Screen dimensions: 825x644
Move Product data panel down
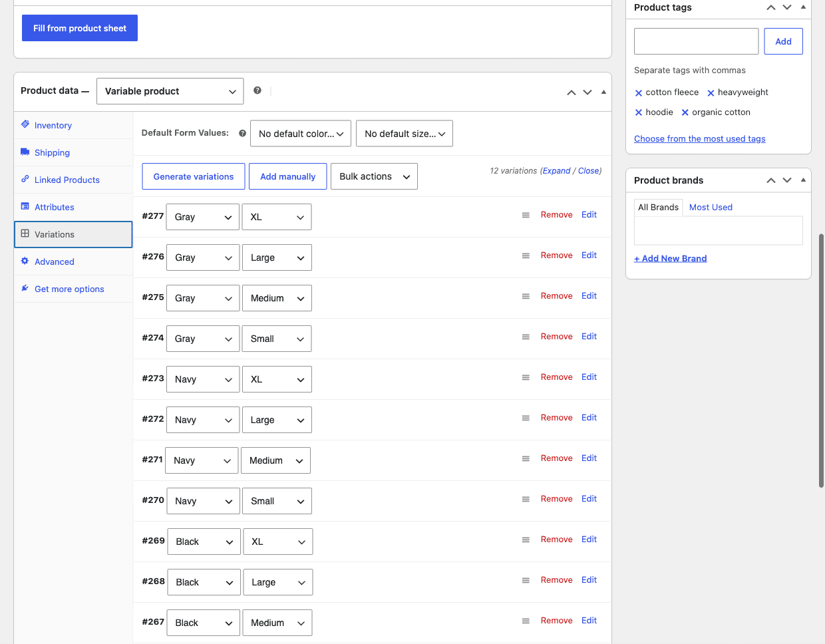[x=587, y=92]
